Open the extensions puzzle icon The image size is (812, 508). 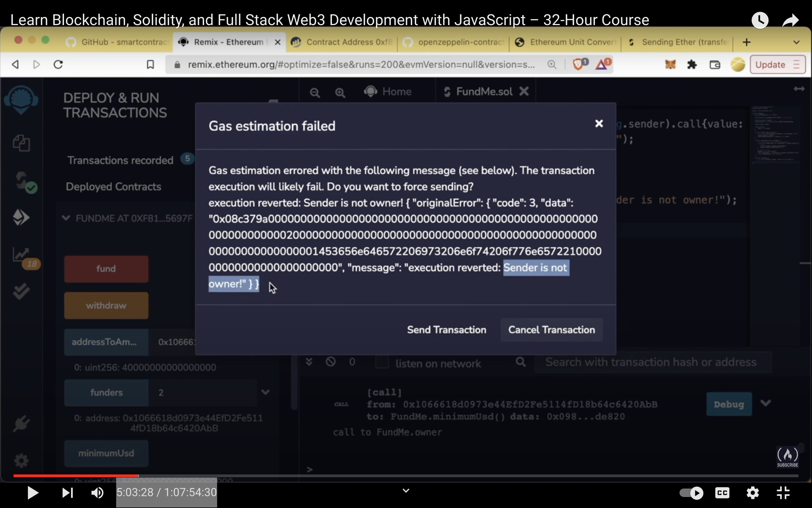coord(692,64)
